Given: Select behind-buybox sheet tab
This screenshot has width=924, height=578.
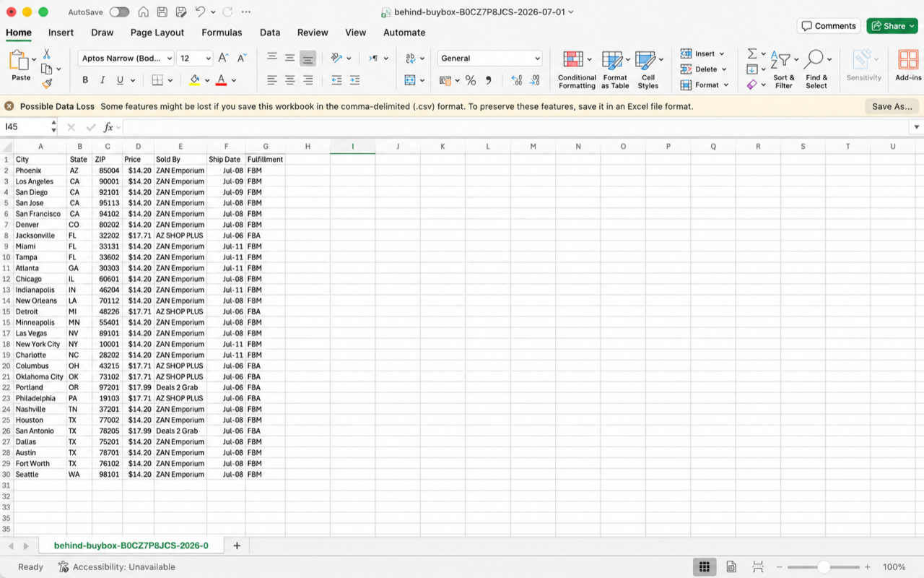Looking at the screenshot, I should click(x=131, y=545).
